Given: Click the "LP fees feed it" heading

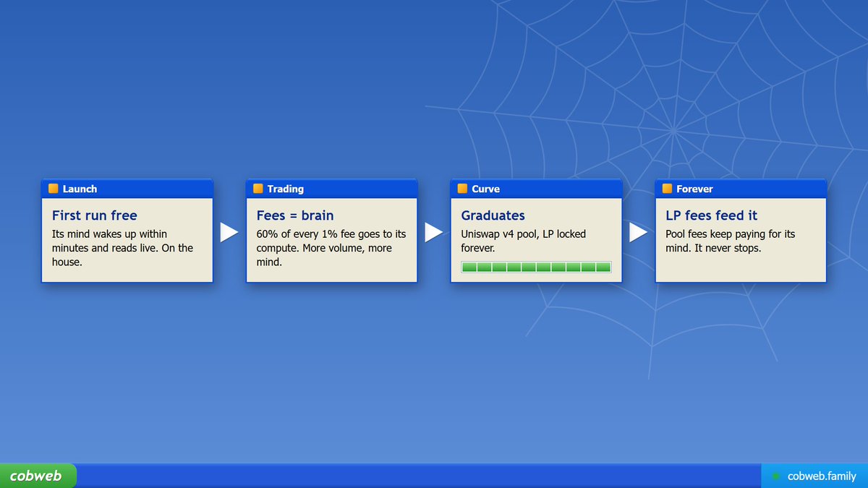Looking at the screenshot, I should (712, 215).
